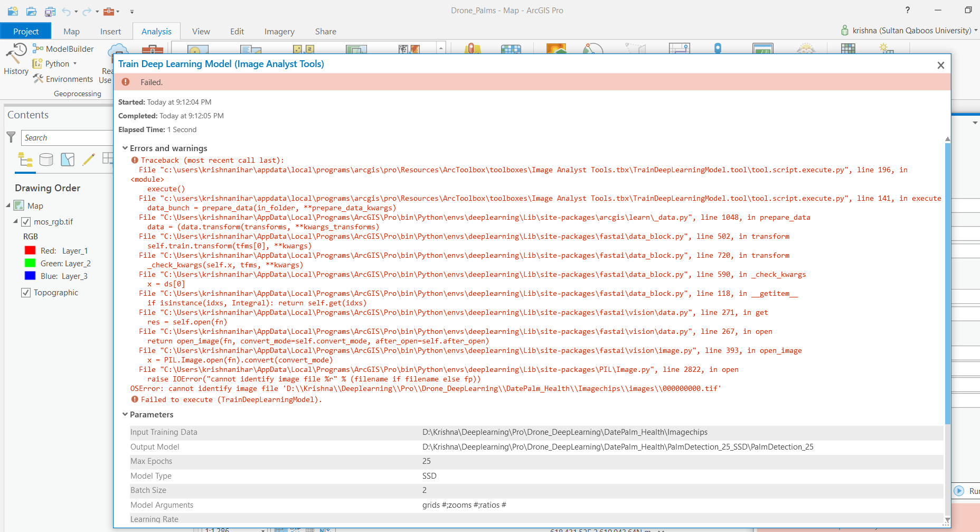Open the Python dropdown arrow
The height and width of the screenshot is (532, 980).
(75, 64)
